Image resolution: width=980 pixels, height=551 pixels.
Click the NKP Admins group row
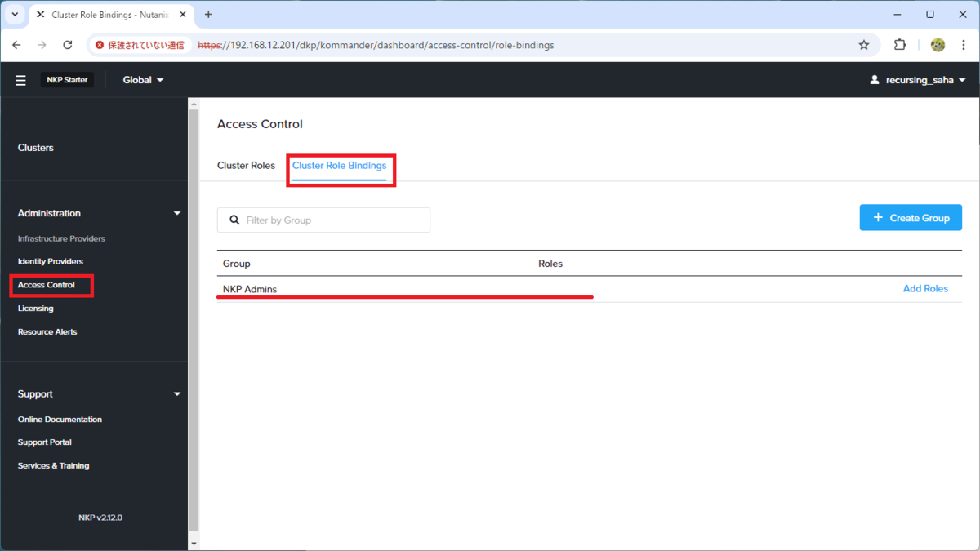click(589, 289)
